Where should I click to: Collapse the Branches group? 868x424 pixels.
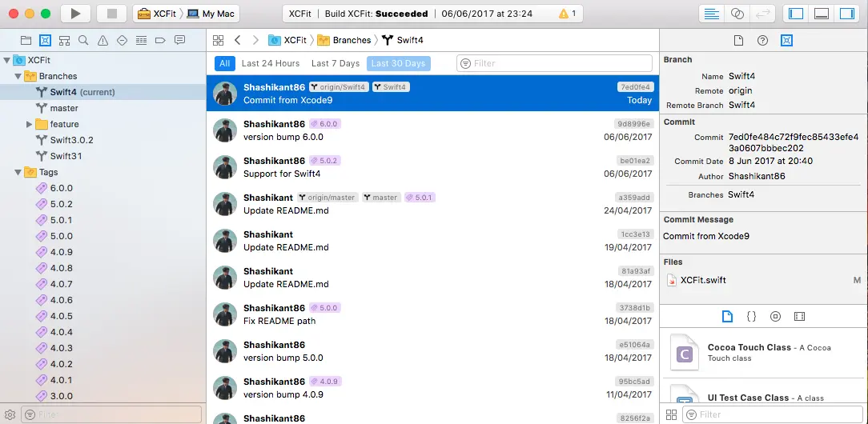[18, 76]
